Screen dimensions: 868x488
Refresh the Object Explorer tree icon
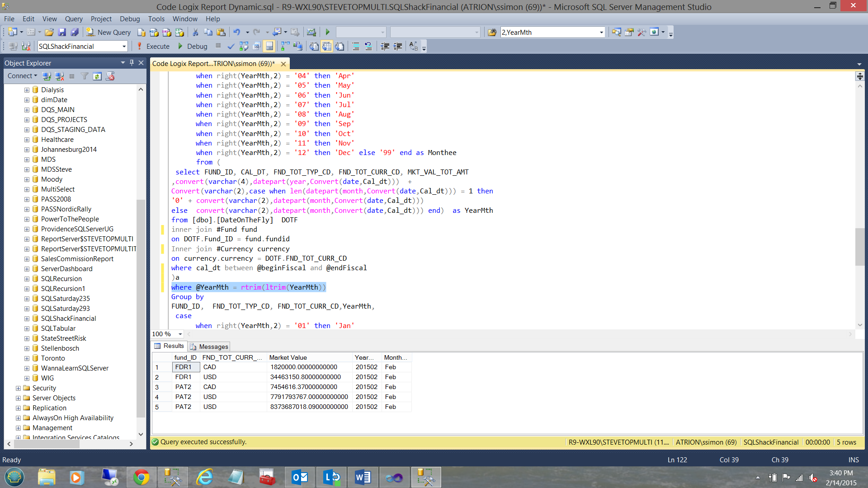click(97, 76)
